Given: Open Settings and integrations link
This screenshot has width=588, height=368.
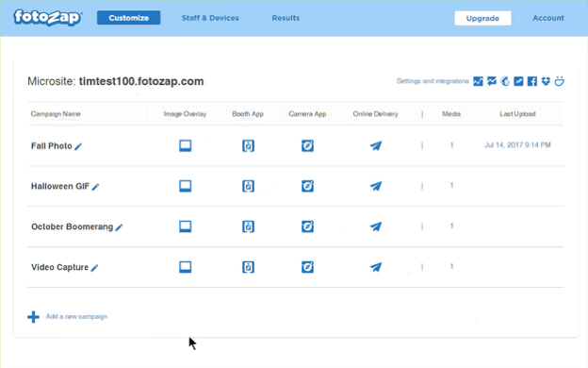Looking at the screenshot, I should [x=433, y=81].
